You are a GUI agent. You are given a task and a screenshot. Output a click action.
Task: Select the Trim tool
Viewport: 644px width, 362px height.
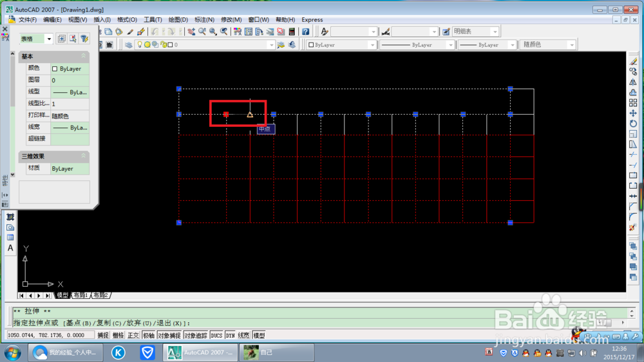pyautogui.click(x=633, y=155)
